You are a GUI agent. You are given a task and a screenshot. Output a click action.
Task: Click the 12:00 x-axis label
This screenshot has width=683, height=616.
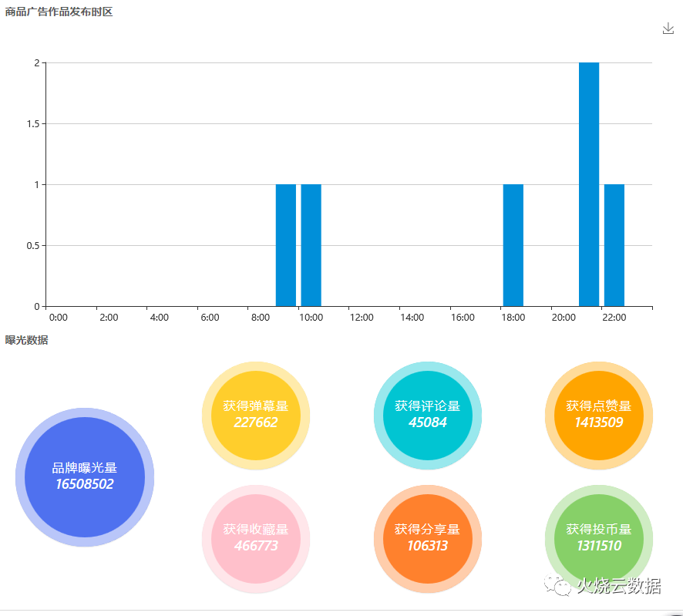[362, 318]
